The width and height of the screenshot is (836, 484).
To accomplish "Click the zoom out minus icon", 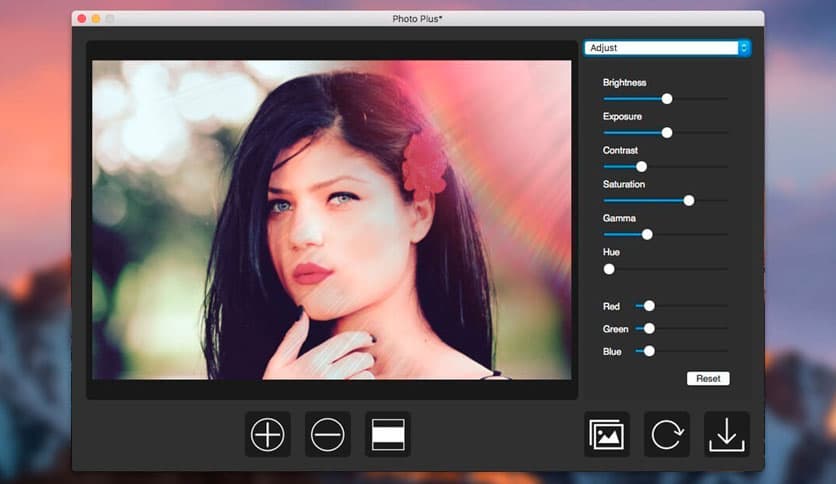I will (328, 434).
